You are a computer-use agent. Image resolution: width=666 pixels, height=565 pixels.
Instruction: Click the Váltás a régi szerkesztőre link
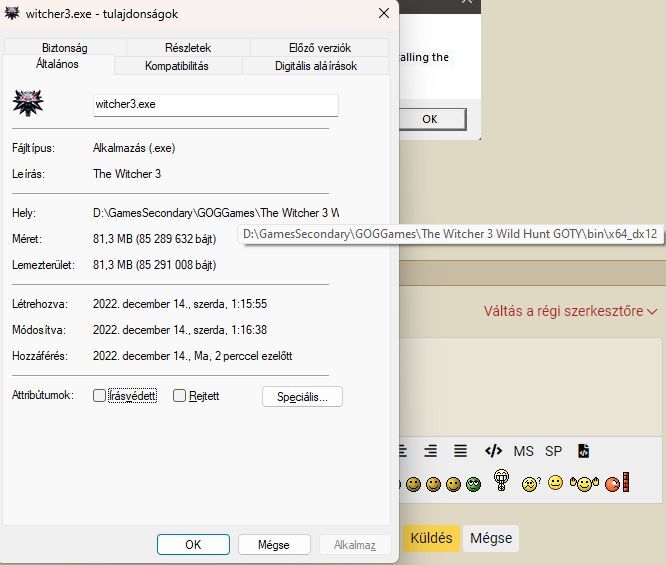pyautogui.click(x=563, y=311)
